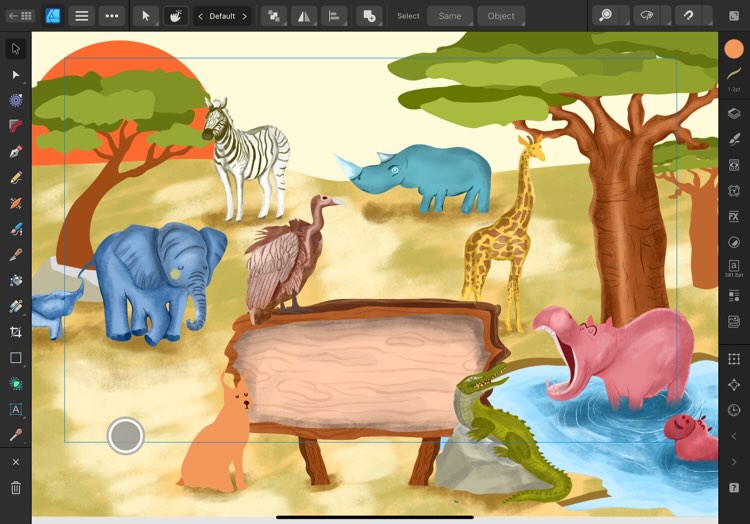The width and height of the screenshot is (750, 524).
Task: Open the Select Same menu
Action: pyautogui.click(x=450, y=16)
